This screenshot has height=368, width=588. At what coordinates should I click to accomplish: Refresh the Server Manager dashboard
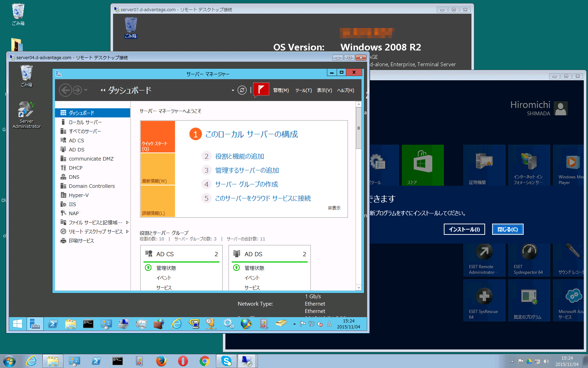[x=242, y=90]
